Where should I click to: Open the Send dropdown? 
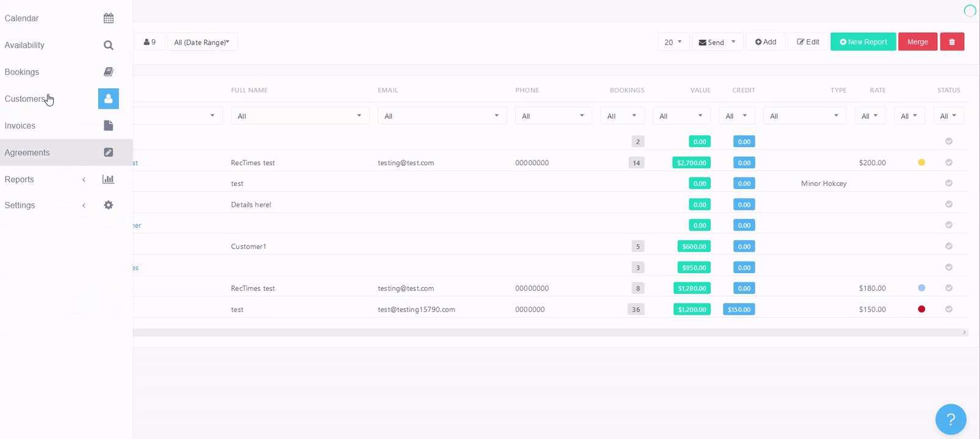[717, 42]
